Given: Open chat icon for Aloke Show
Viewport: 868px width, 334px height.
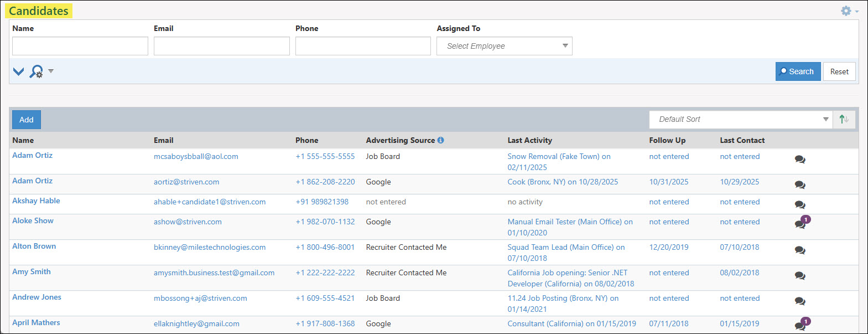Looking at the screenshot, I should 800,224.
